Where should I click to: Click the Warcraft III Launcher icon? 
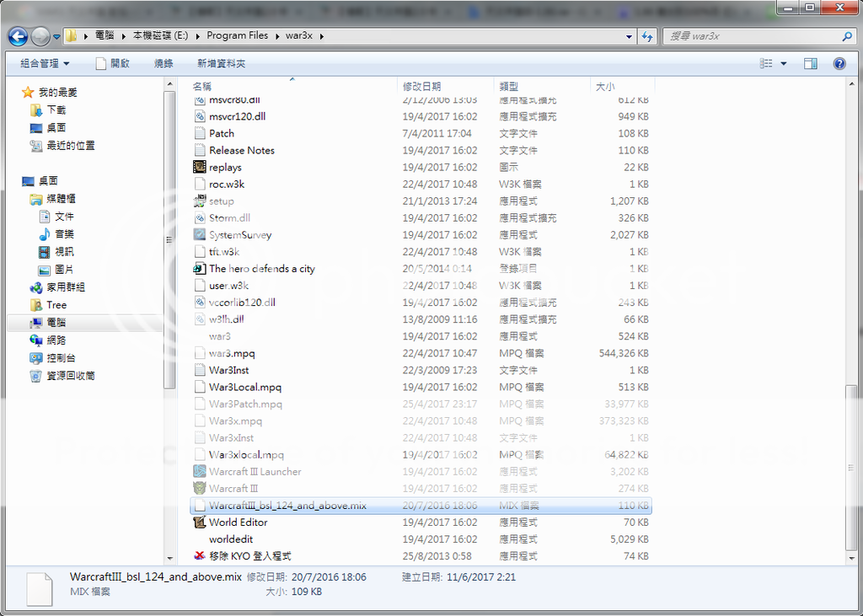pos(200,472)
